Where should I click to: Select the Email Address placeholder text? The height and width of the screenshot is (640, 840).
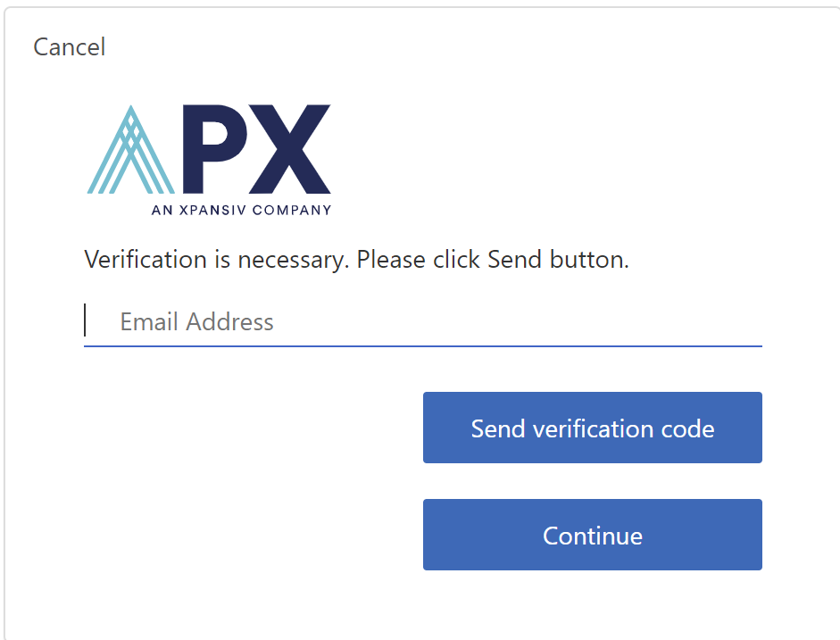point(196,321)
